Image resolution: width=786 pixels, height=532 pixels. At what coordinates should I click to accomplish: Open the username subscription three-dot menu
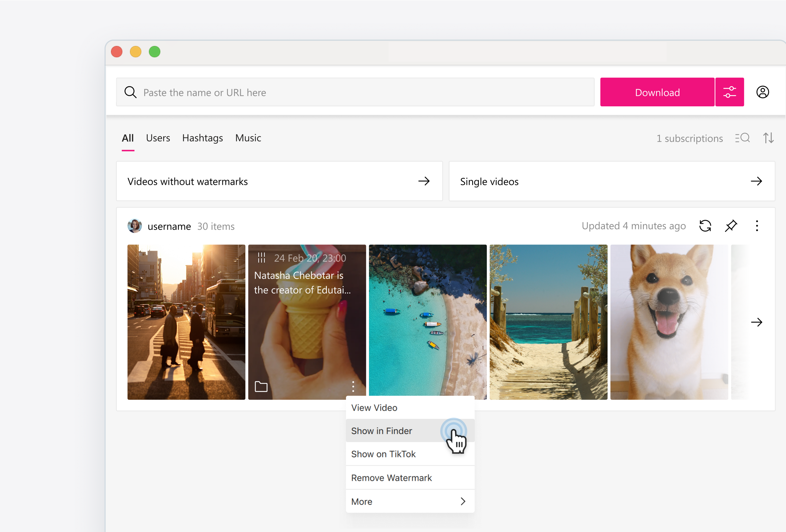click(757, 226)
